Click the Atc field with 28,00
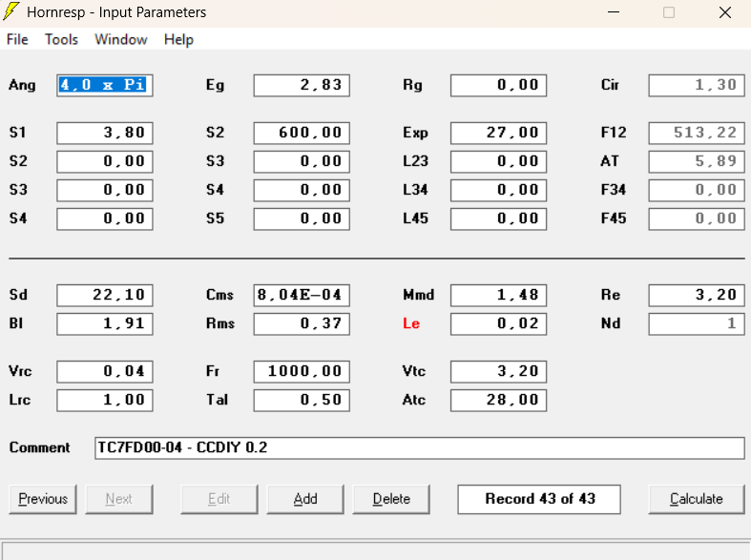 coord(498,401)
